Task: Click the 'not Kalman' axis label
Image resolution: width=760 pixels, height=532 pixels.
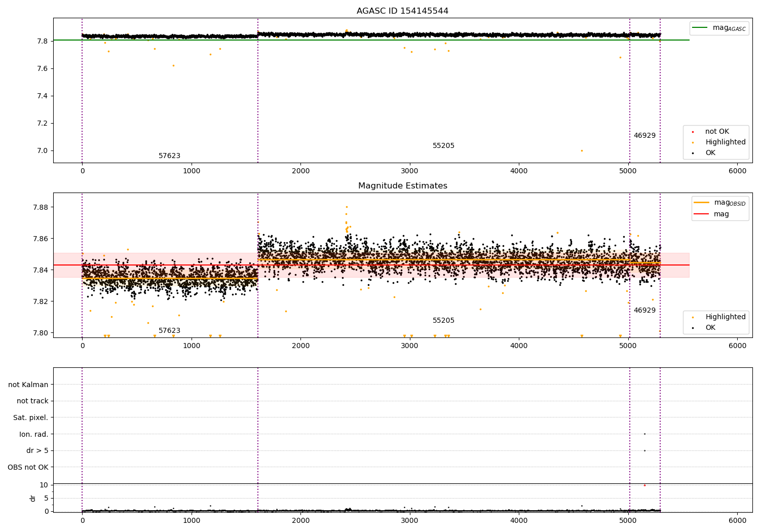Action: (x=28, y=385)
